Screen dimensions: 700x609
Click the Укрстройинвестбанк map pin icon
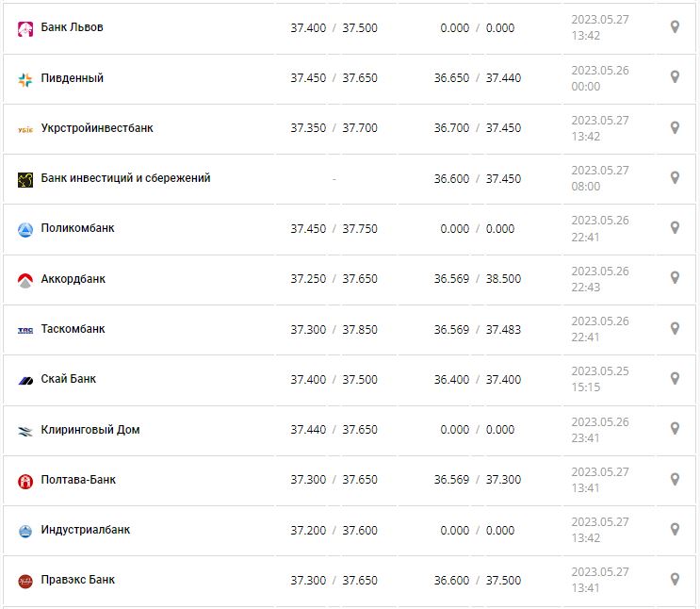(675, 127)
